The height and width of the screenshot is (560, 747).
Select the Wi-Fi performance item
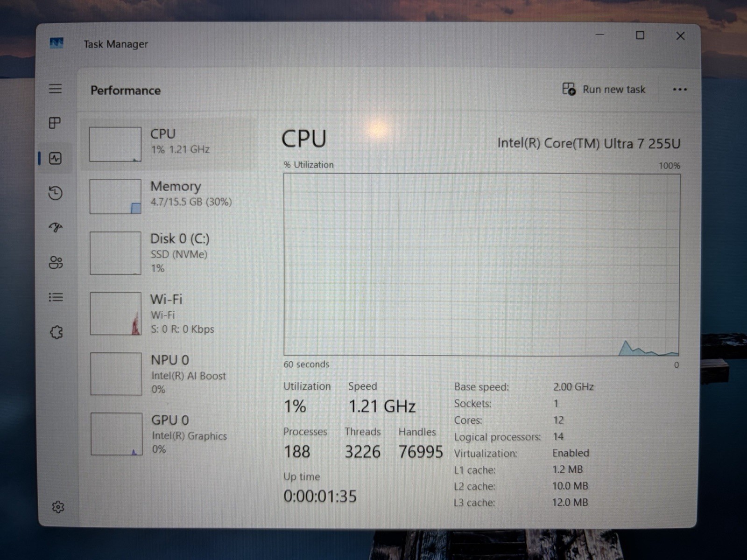point(169,314)
